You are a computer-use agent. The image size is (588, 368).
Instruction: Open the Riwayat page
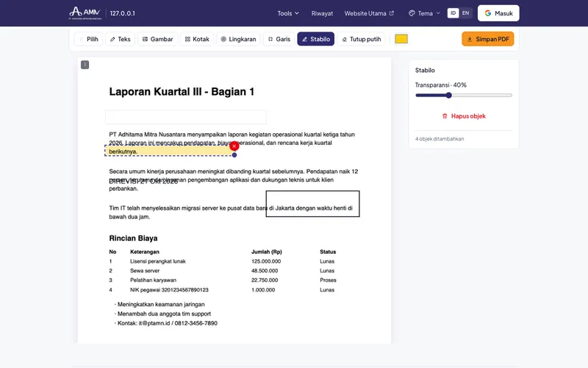(322, 13)
